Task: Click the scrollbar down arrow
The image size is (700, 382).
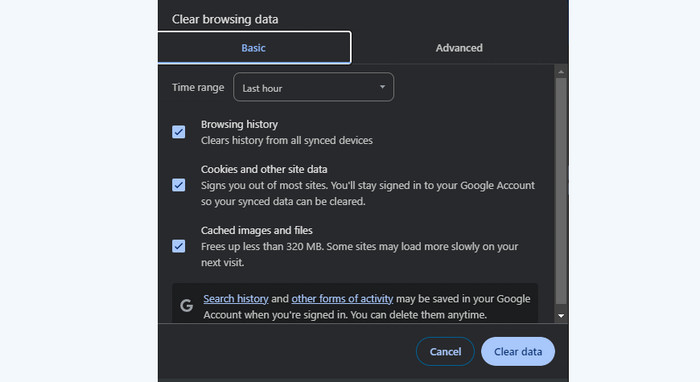Action: [x=561, y=316]
